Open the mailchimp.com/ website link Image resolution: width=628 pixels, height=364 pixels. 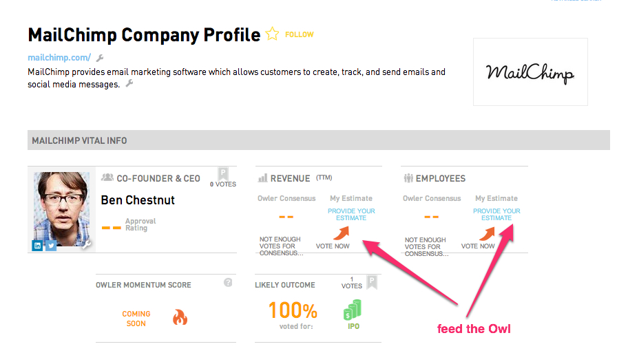coord(59,58)
